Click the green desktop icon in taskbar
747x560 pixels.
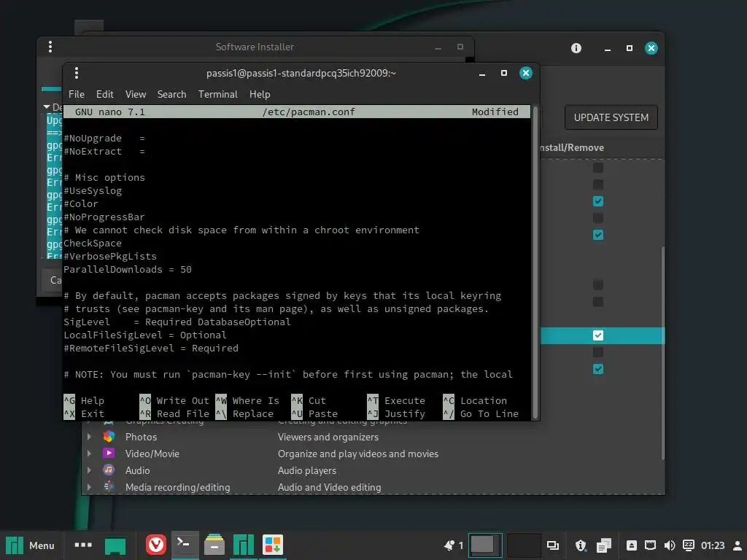click(115, 545)
